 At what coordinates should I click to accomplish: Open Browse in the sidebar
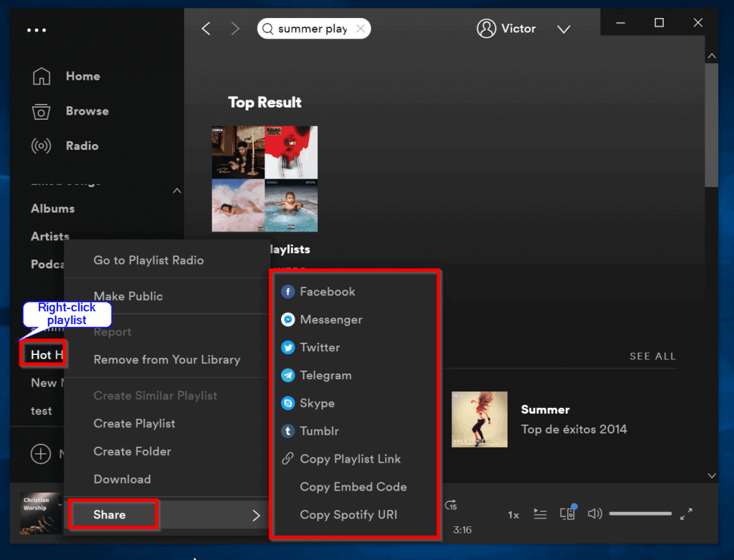tap(87, 111)
